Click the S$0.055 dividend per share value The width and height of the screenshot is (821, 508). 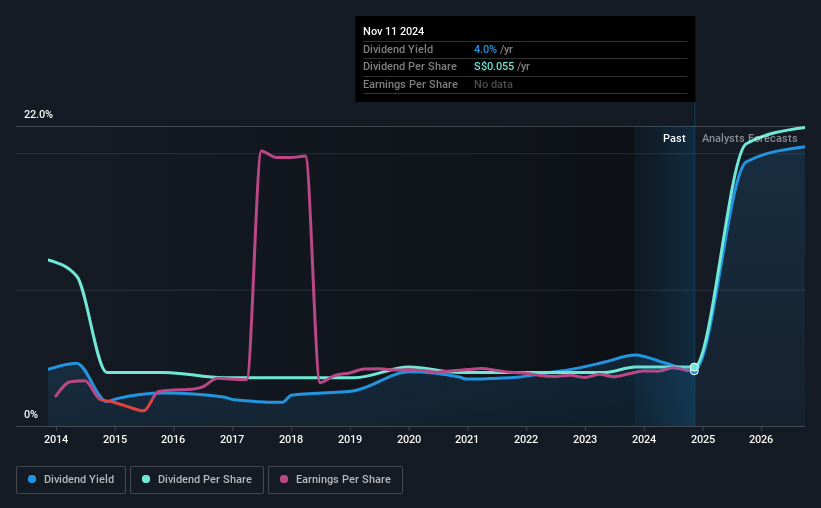point(494,67)
